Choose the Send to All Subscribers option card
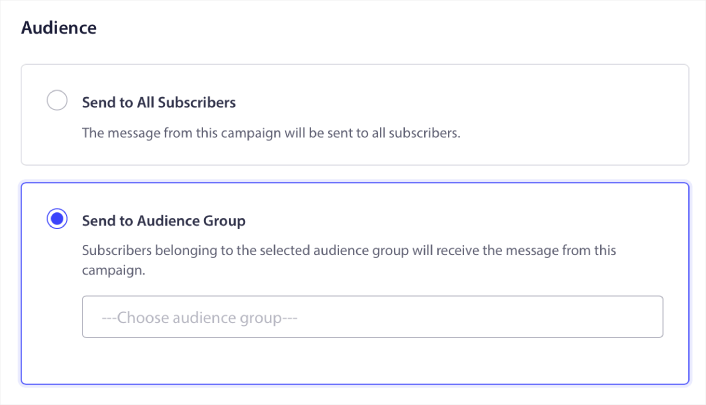 point(355,115)
